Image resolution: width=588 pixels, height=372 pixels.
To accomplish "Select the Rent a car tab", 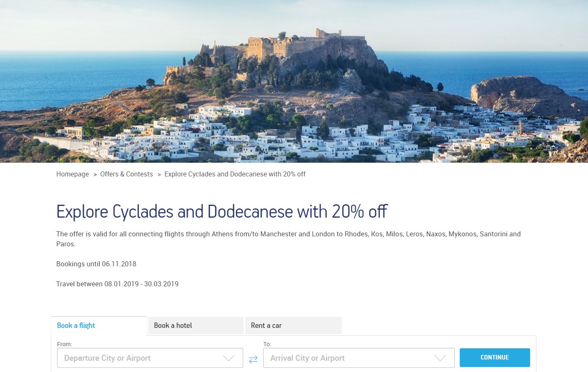I will (x=266, y=325).
